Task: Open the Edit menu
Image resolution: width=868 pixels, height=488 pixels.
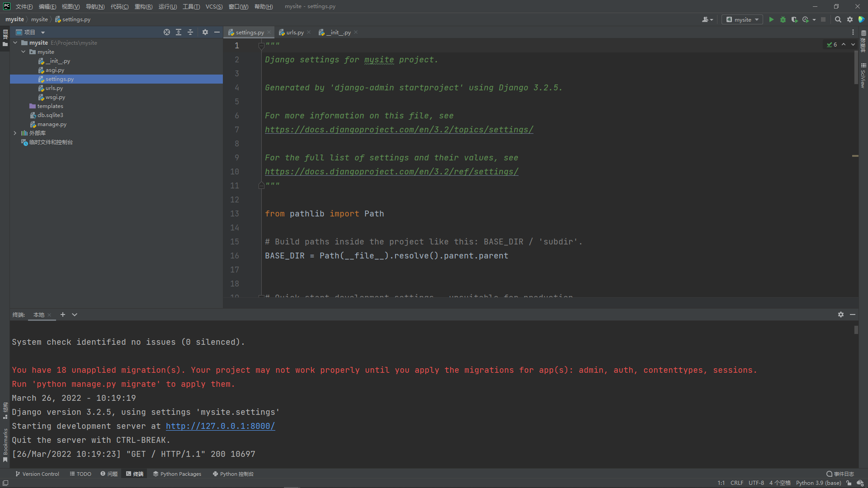Action: [47, 6]
